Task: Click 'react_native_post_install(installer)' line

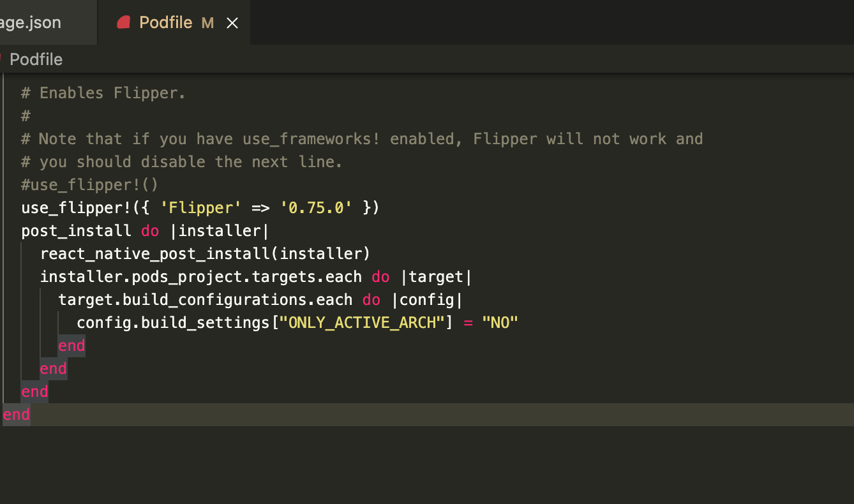Action: (x=205, y=254)
